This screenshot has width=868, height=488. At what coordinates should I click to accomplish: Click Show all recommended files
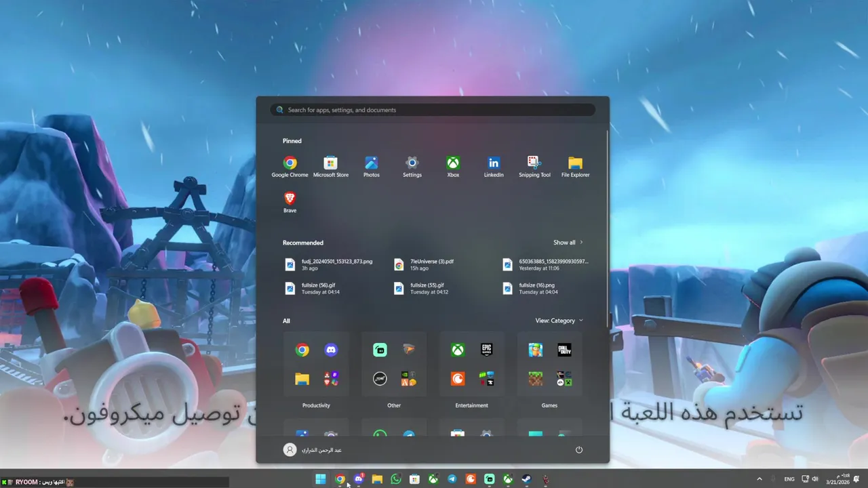568,243
